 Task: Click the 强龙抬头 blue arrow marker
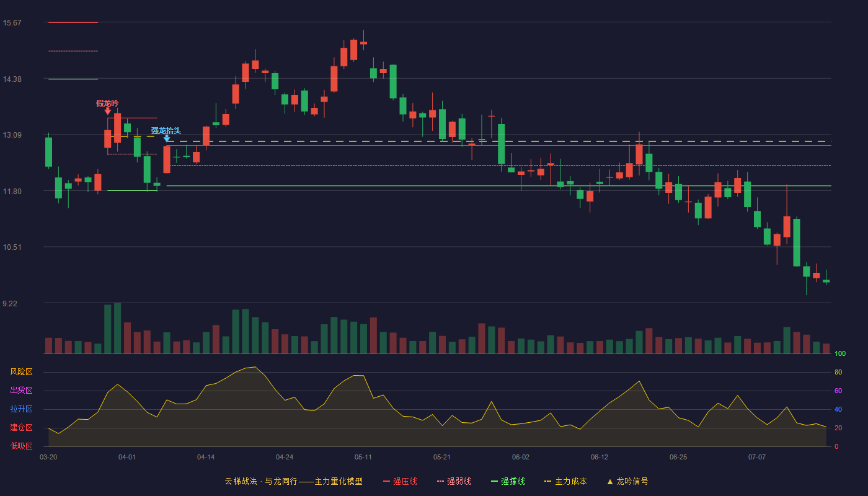pos(167,138)
